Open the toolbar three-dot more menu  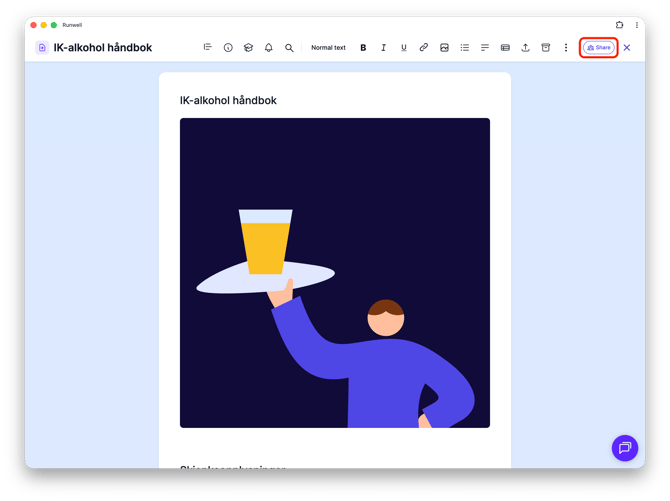[566, 47]
